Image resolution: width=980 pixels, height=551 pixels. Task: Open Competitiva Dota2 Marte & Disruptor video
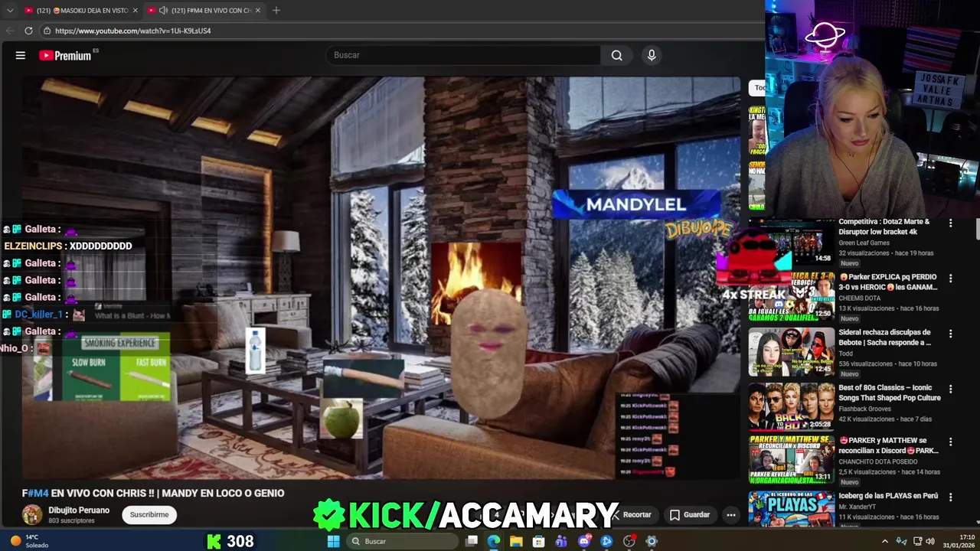(x=884, y=227)
